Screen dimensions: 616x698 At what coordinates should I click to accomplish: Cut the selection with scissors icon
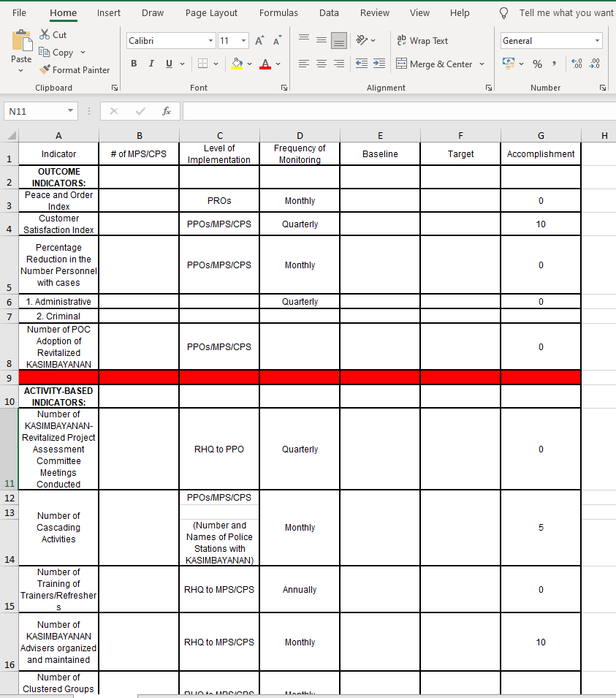(x=45, y=34)
